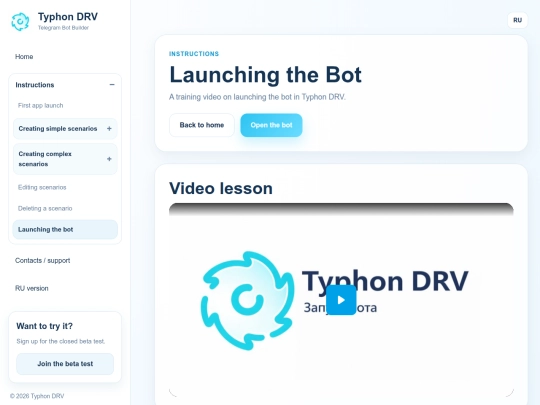Click the Video lesson heading
This screenshot has width=540, height=405.
[221, 188]
